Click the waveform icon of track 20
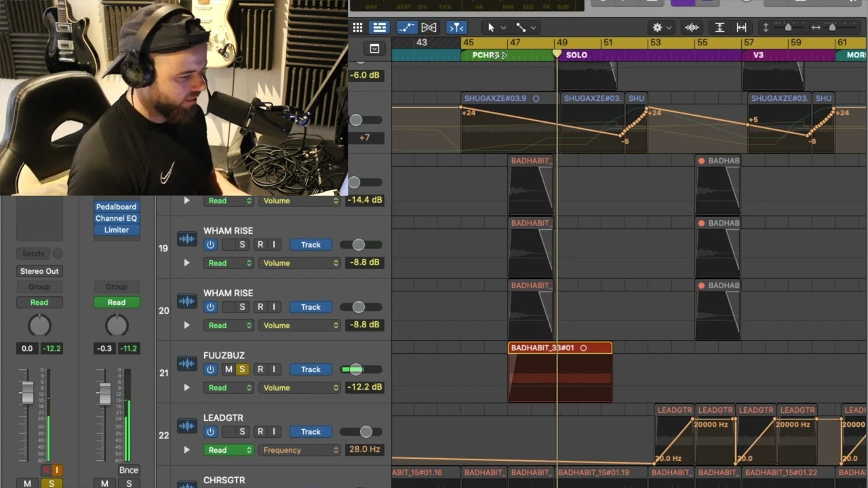Screen dimensions: 868x488 click(186, 302)
